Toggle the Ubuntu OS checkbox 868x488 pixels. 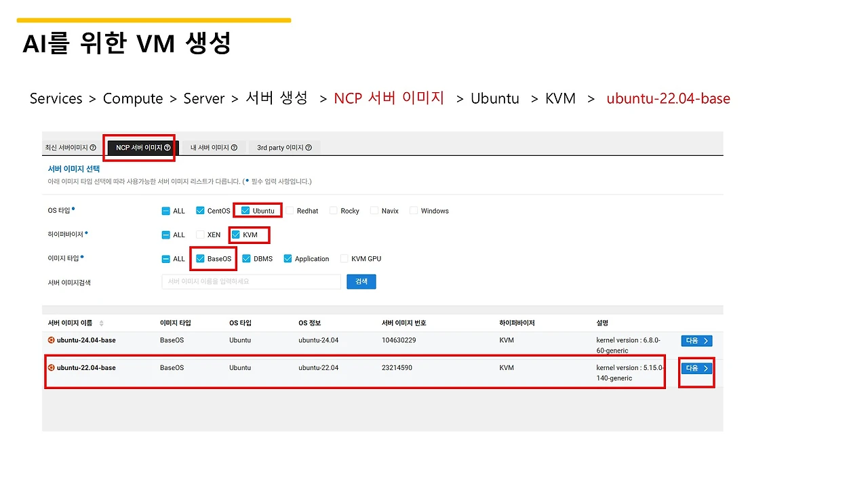point(245,211)
